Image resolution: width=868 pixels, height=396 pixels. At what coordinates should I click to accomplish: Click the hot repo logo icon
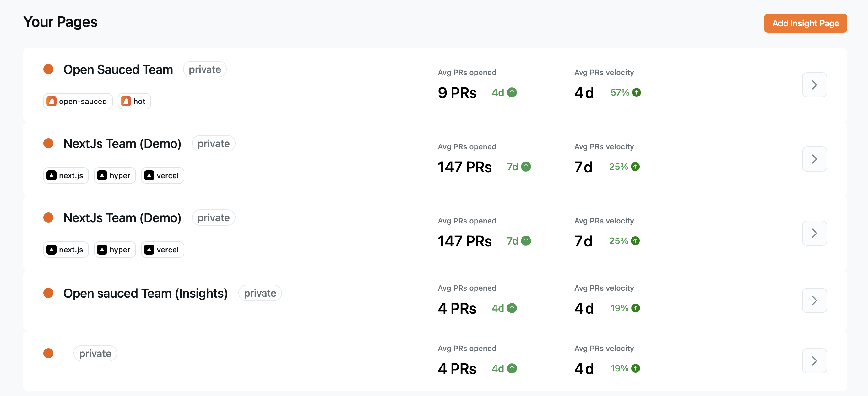[x=126, y=101]
